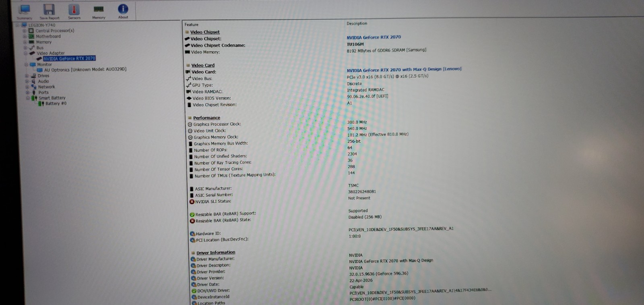Screen dimensions: 644x305
Task: Click the 32.0.15.9636 driver version value
Action: pos(378,274)
